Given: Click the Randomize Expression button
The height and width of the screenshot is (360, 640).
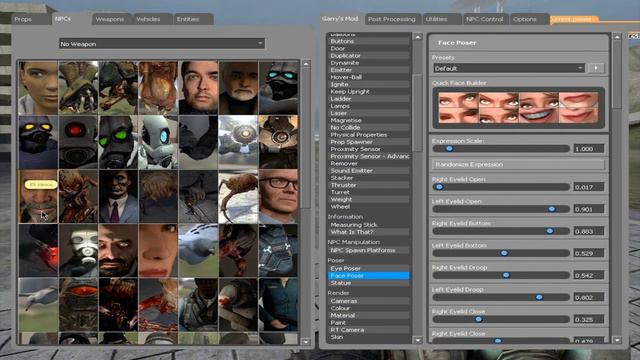Looking at the screenshot, I should point(518,164).
